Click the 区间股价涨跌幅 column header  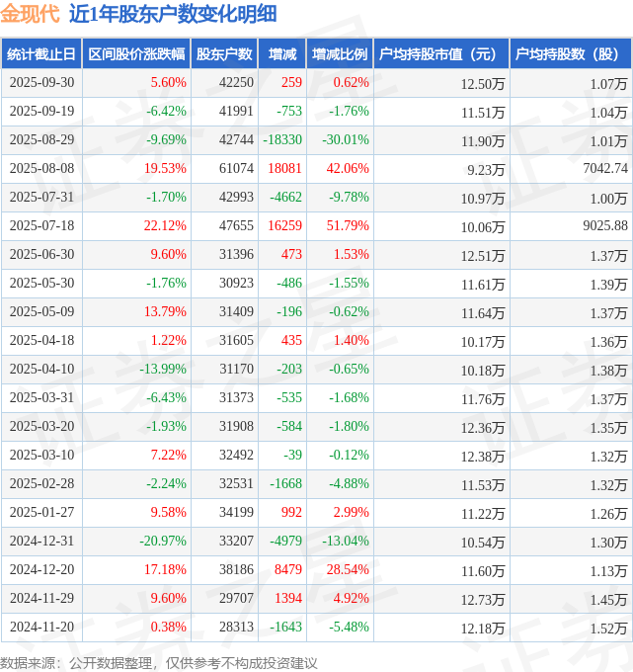point(135,54)
